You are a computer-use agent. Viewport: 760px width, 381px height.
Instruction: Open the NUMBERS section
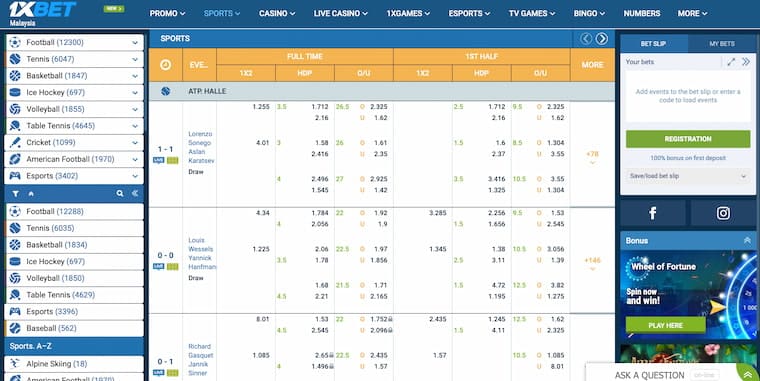point(642,14)
